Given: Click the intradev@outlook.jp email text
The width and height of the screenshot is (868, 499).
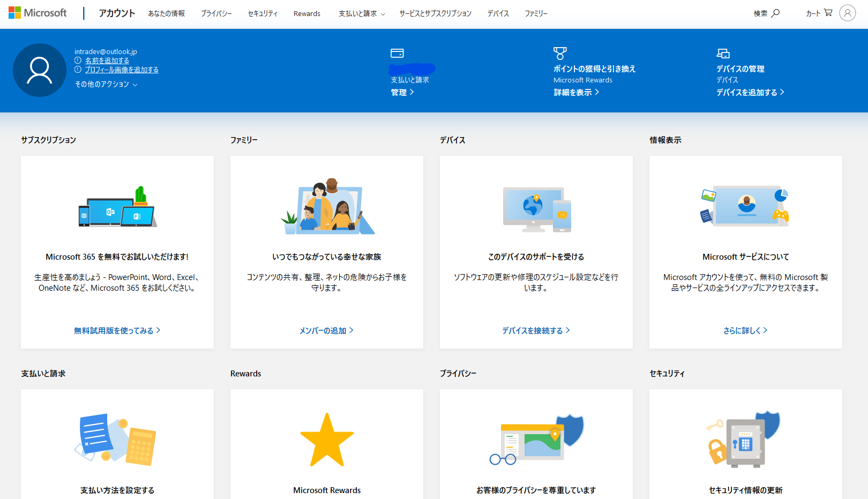Looking at the screenshot, I should pyautogui.click(x=106, y=51).
